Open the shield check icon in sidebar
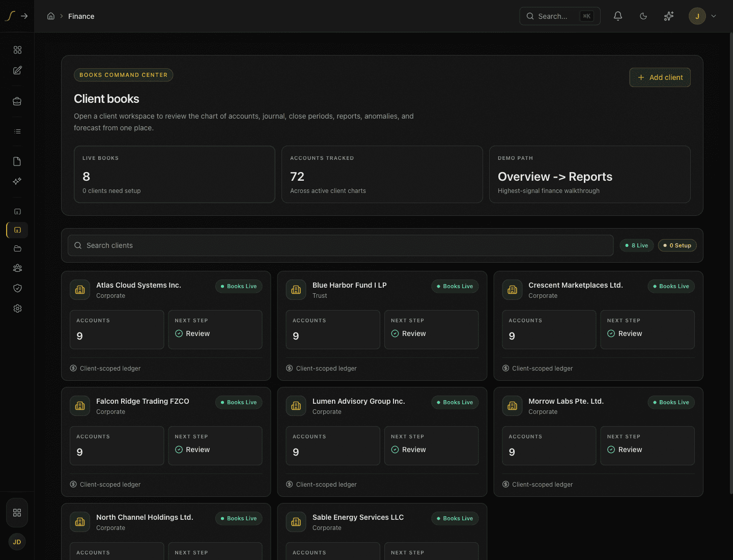Viewport: 733px width, 560px height. point(17,288)
